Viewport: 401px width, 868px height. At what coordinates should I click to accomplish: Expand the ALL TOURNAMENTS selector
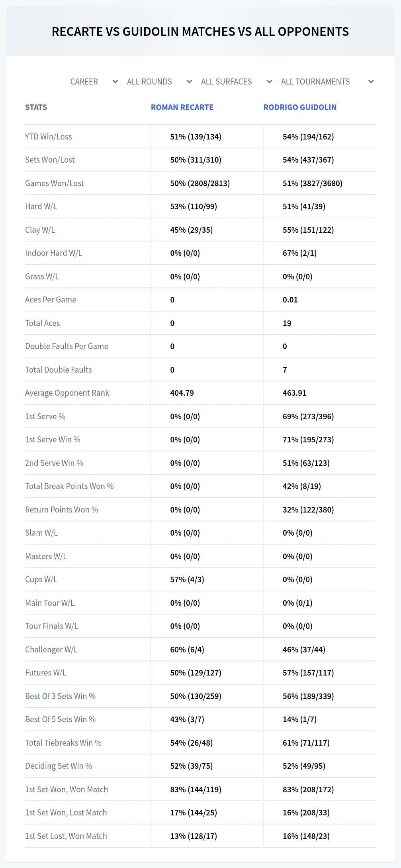click(x=327, y=82)
